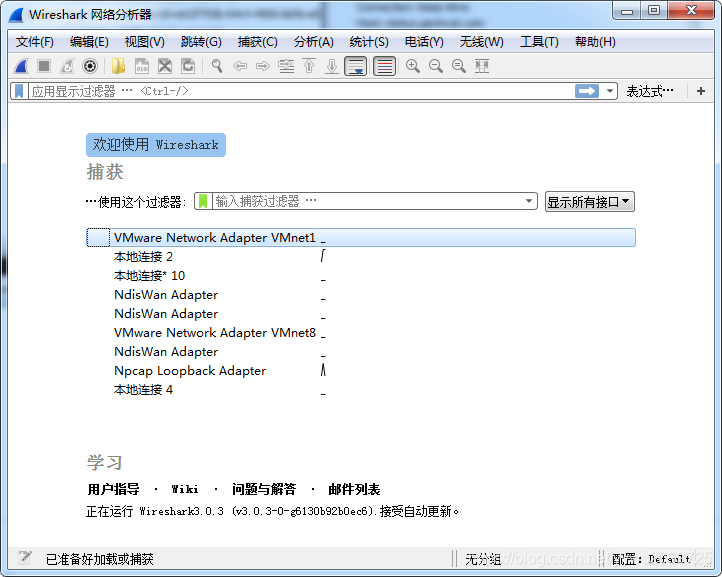This screenshot has width=722, height=577.
Task: Open the 无线(W) menu
Action: [x=482, y=42]
